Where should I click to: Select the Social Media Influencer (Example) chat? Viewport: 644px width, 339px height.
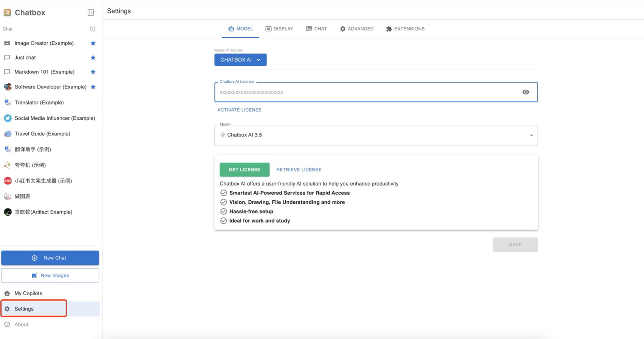(50, 118)
